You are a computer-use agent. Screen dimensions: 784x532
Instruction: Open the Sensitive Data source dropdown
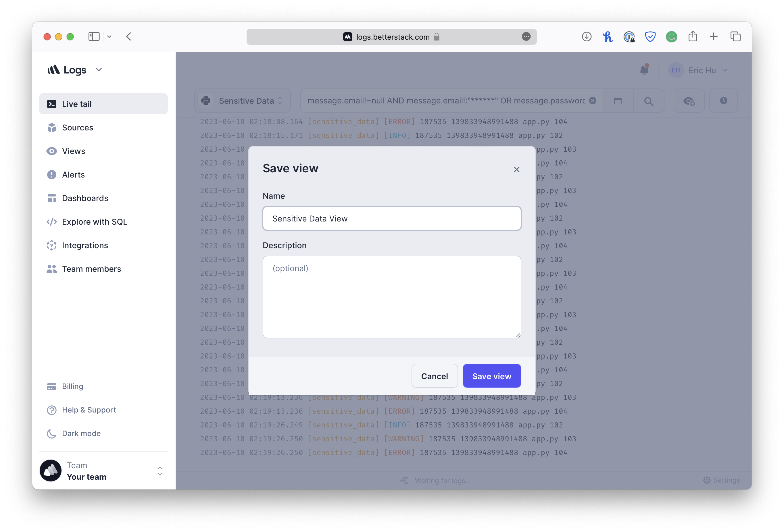point(243,101)
